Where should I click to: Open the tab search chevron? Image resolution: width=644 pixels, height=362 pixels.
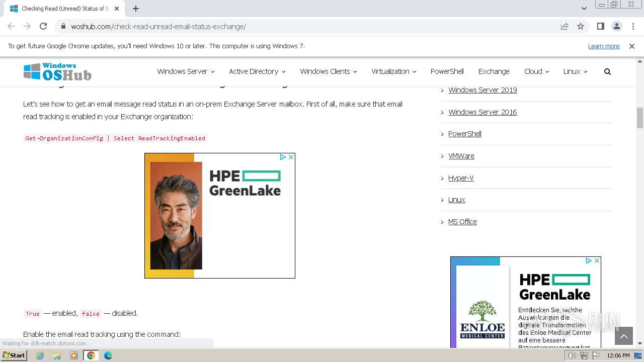pos(584,9)
